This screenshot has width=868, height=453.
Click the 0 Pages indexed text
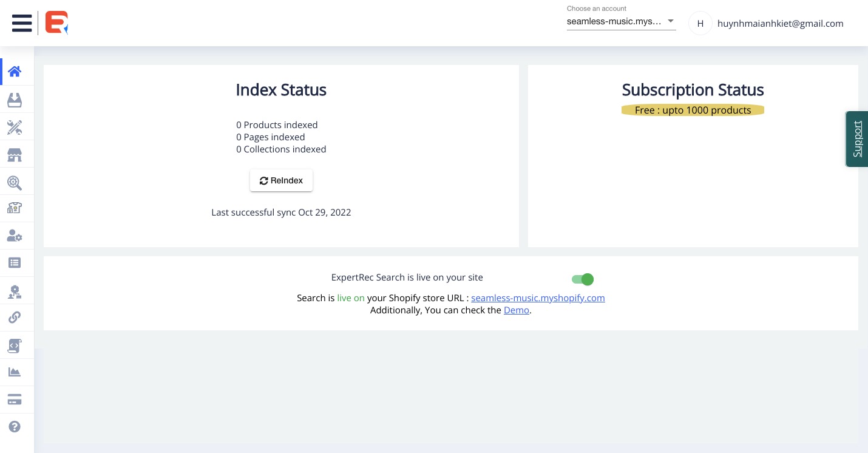(271, 137)
